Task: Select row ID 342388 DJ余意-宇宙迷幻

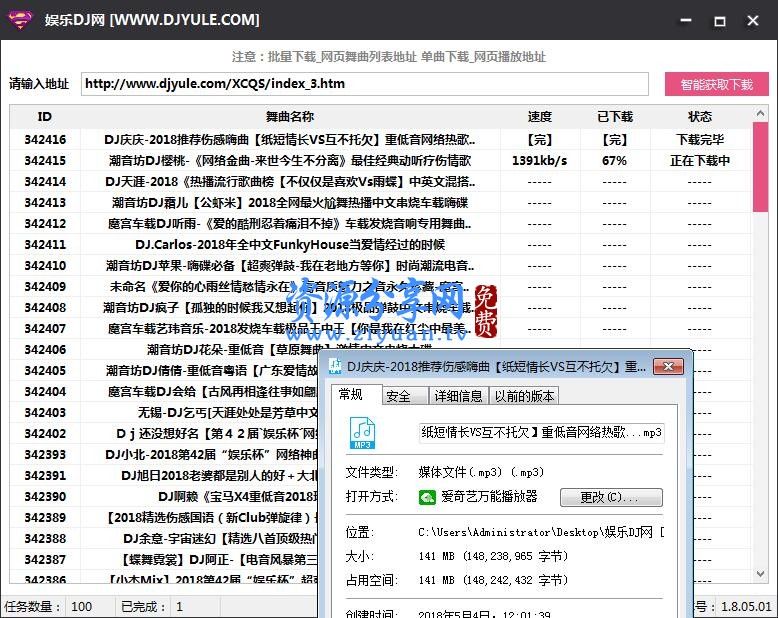Action: 164,539
